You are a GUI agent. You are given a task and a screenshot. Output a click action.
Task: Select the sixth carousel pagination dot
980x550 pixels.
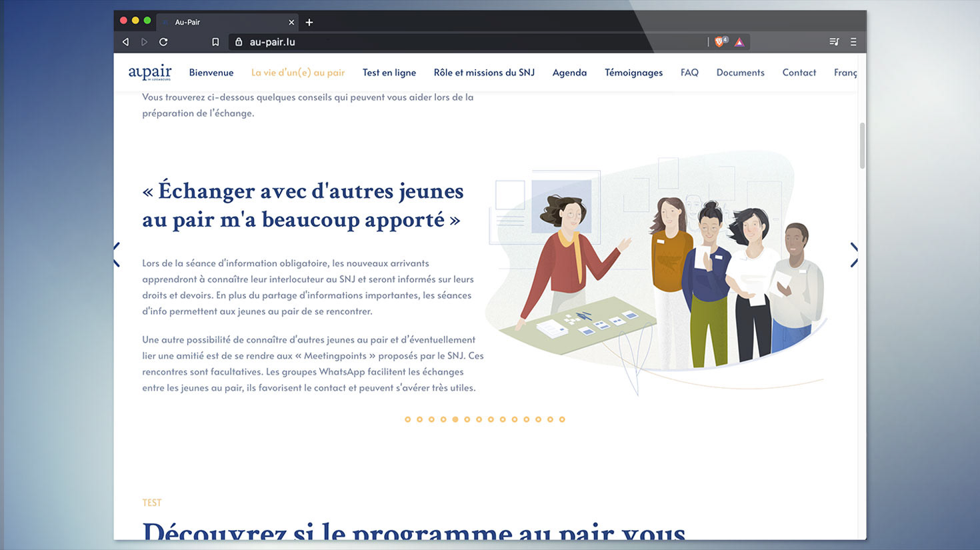click(467, 419)
